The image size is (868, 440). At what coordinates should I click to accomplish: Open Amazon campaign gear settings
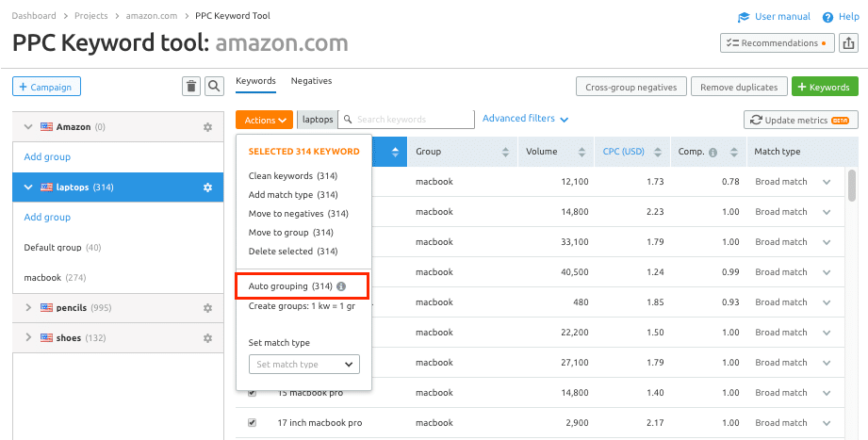207,127
